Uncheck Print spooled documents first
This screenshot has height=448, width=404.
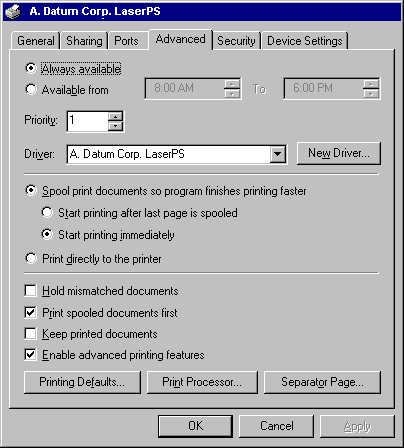31,312
